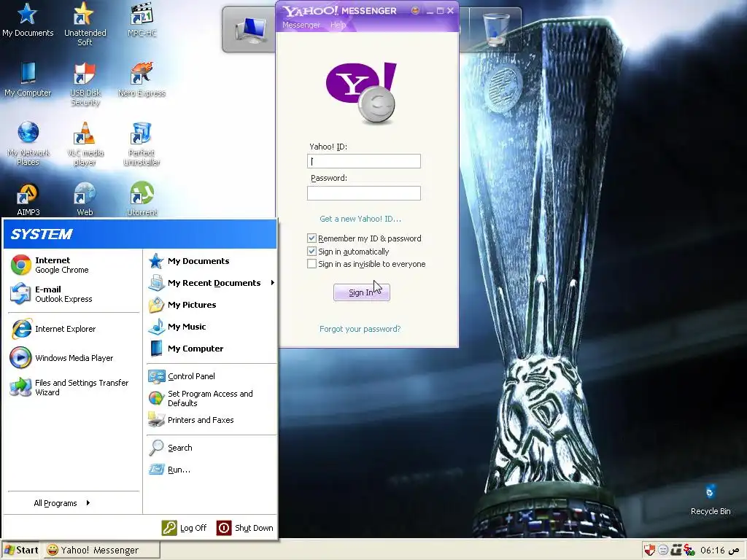Viewport: 747px width, 560px height.
Task: Click Get a new Yahoo! ID link
Action: tap(360, 219)
